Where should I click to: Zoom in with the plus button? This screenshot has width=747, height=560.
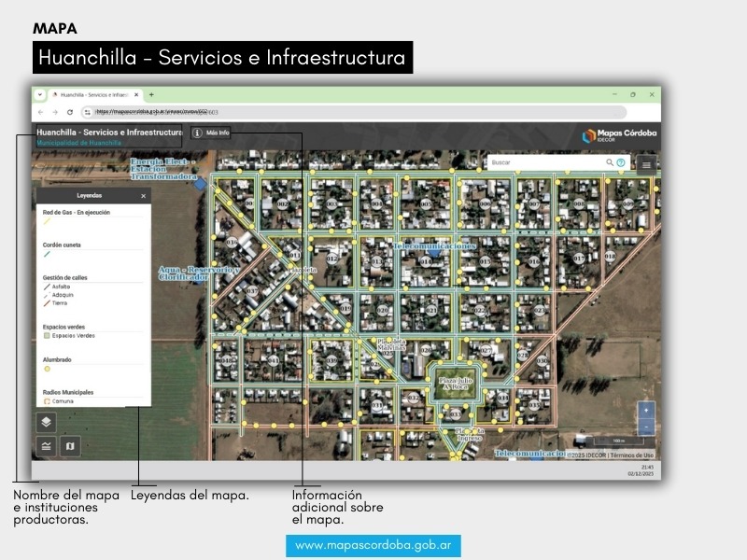point(646,410)
